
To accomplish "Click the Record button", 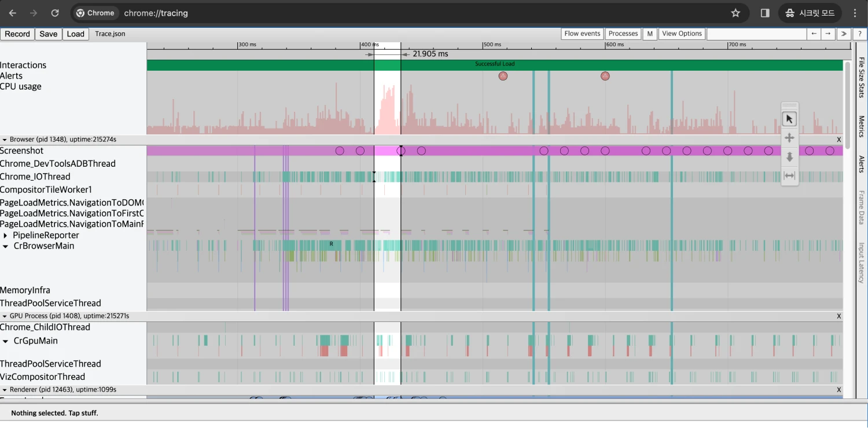I will [x=17, y=34].
